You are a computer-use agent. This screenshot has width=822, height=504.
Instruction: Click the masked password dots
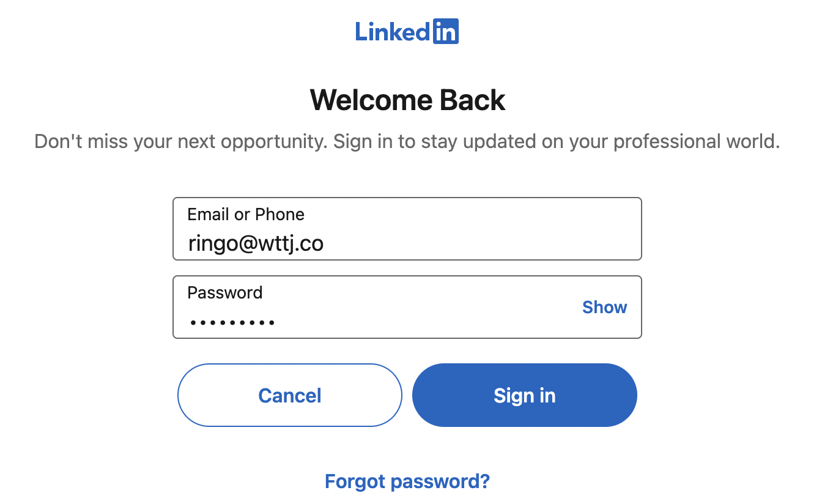[232, 322]
